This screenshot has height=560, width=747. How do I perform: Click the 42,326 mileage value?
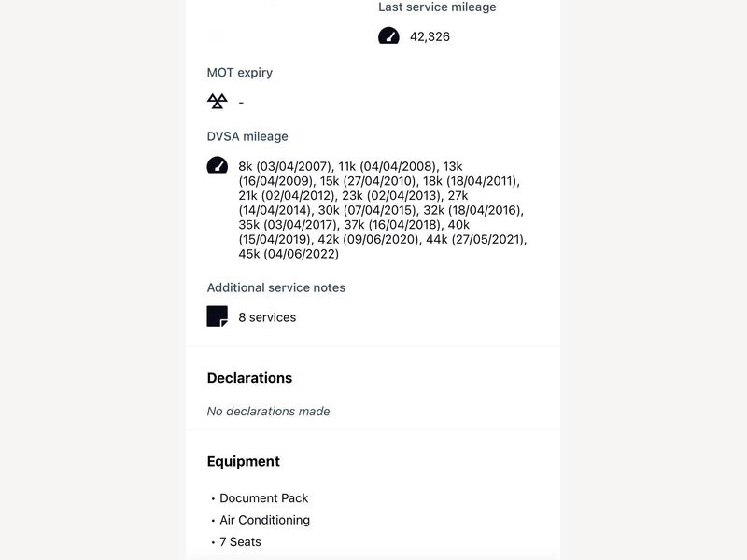(430, 36)
